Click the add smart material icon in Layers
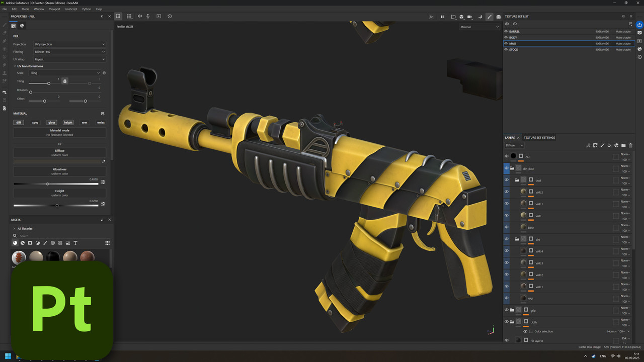Image resolution: width=644 pixels, height=362 pixels. click(x=616, y=145)
